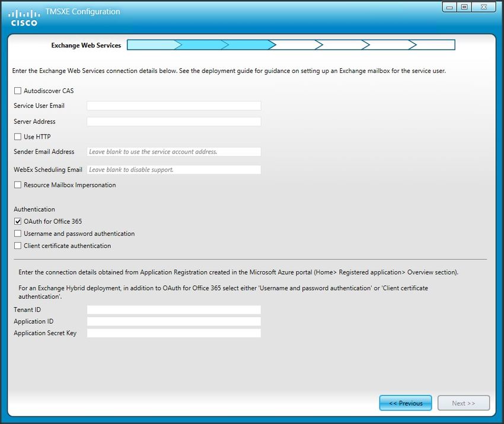The height and width of the screenshot is (424, 504).
Task: Maximize the TMSXE Configuration window
Action: coord(464,7)
